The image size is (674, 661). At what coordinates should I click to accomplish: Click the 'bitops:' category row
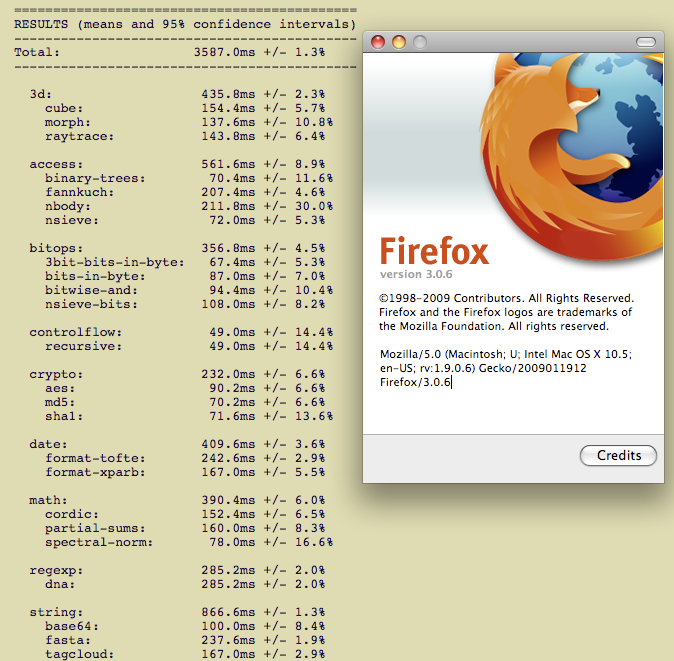point(177,248)
